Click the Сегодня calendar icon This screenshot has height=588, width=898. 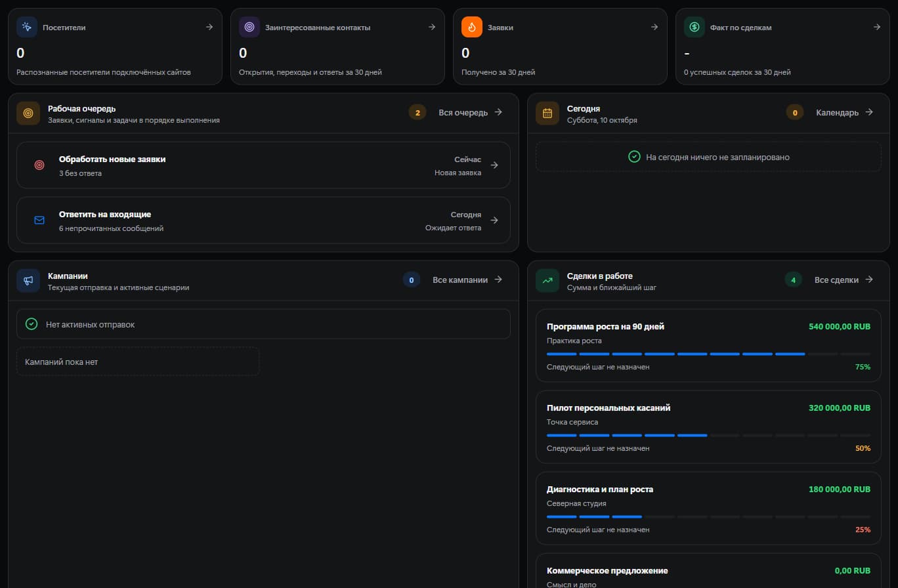(x=547, y=113)
